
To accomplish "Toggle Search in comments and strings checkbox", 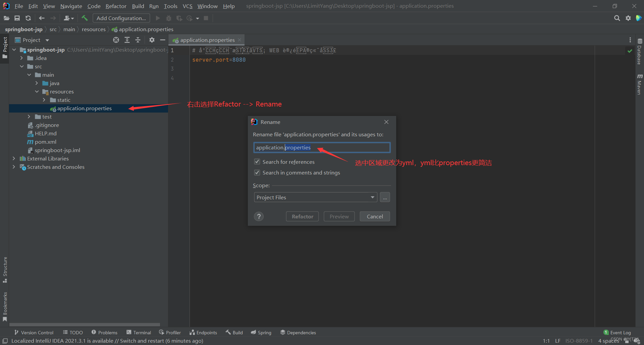I will tap(257, 172).
